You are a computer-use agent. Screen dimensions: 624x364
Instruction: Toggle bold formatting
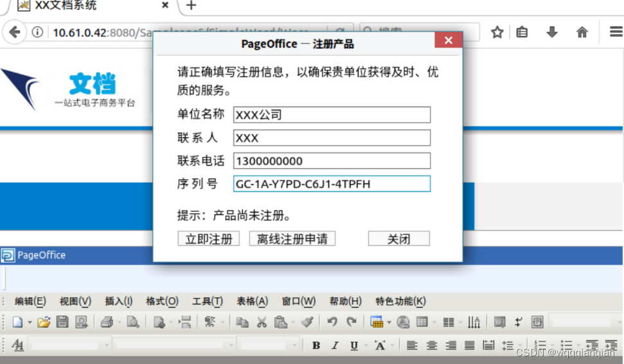point(316,345)
